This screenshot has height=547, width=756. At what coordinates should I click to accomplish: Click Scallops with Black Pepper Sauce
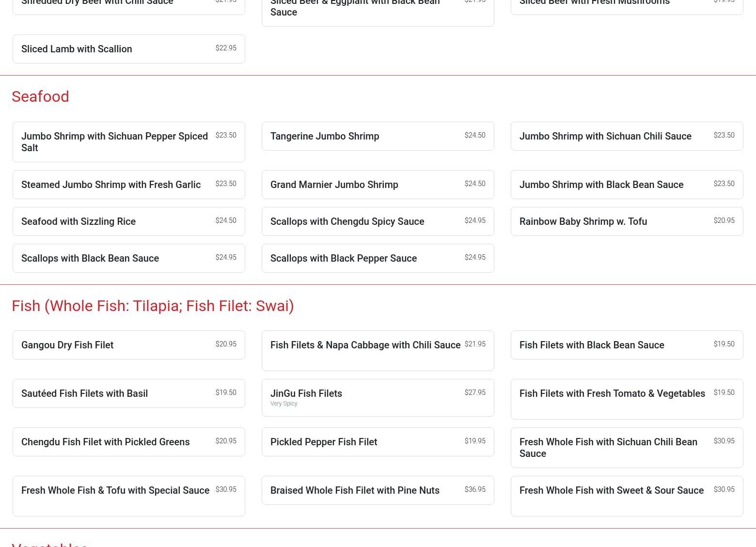[x=378, y=258]
